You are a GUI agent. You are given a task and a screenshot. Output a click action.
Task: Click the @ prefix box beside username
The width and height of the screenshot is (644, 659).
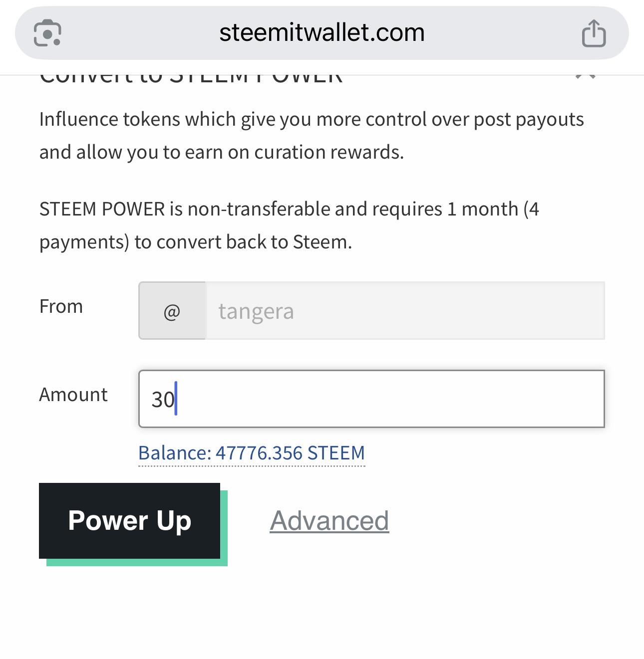(172, 311)
